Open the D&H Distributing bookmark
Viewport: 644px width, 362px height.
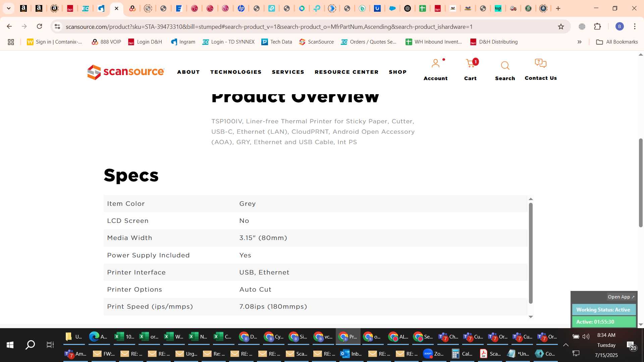click(494, 42)
